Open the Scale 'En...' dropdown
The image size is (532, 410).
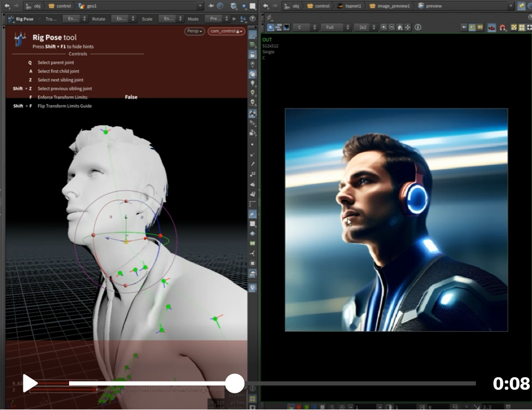pyautogui.click(x=170, y=19)
